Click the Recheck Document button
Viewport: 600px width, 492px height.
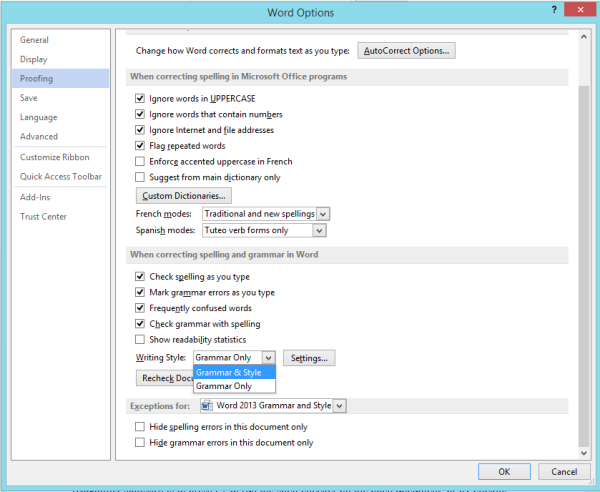(165, 378)
